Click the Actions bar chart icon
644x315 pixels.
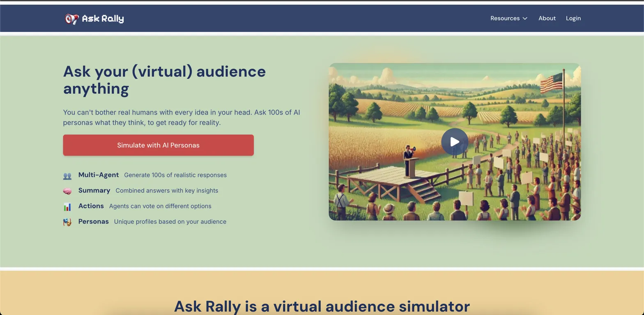(x=67, y=207)
